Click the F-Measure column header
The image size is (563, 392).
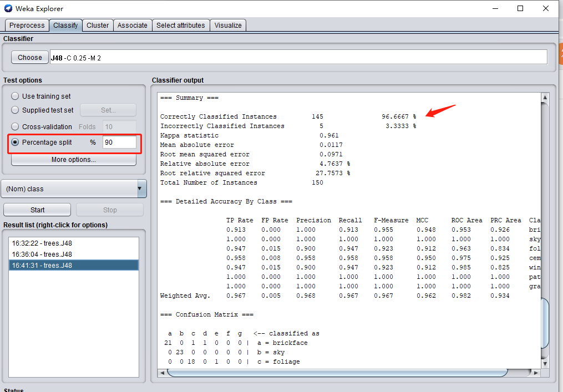(391, 220)
